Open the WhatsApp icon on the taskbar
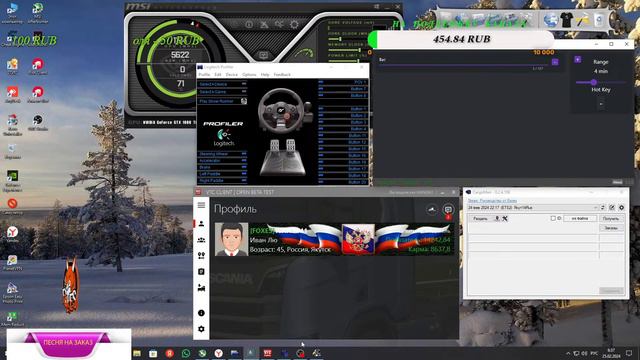The height and width of the screenshot is (360, 640). click(186, 353)
